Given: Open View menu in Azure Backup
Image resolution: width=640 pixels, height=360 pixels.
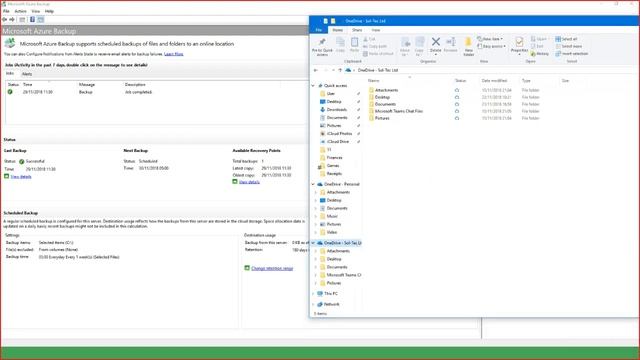Looking at the screenshot, I should [36, 11].
